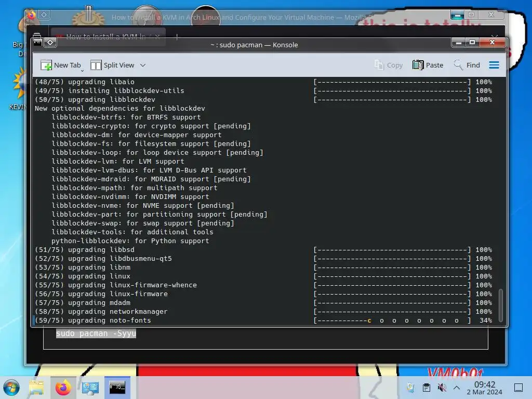Click the Konsole window menu icon
The image size is (532, 399).
[37, 43]
